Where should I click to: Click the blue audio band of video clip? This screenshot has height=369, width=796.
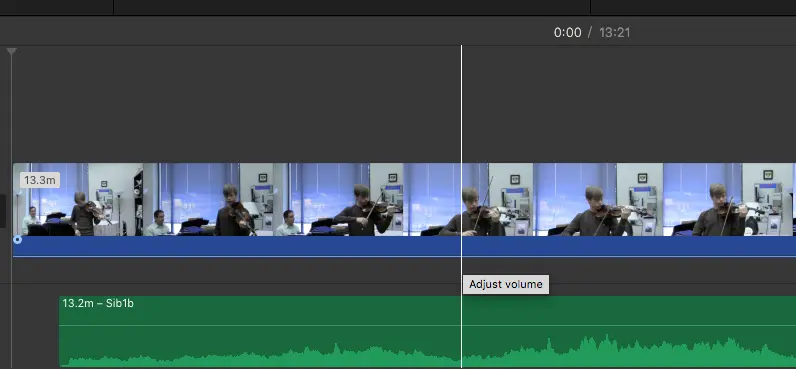click(x=404, y=246)
